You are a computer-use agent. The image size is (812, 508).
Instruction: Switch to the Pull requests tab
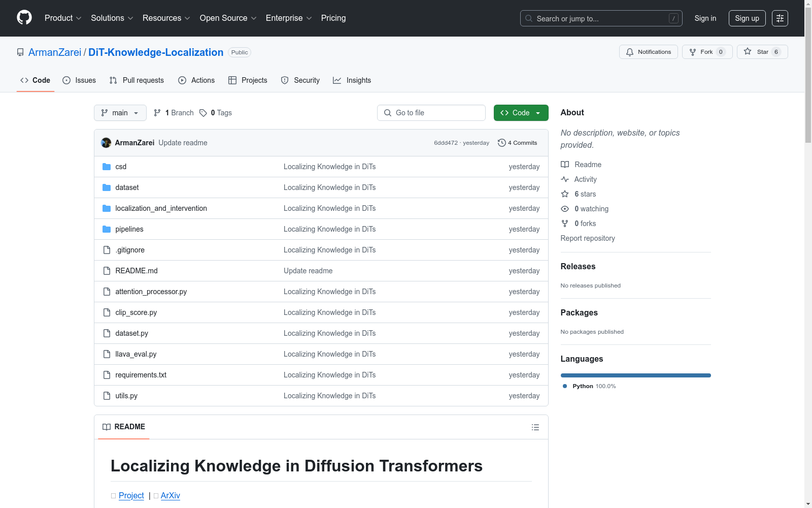[137, 80]
